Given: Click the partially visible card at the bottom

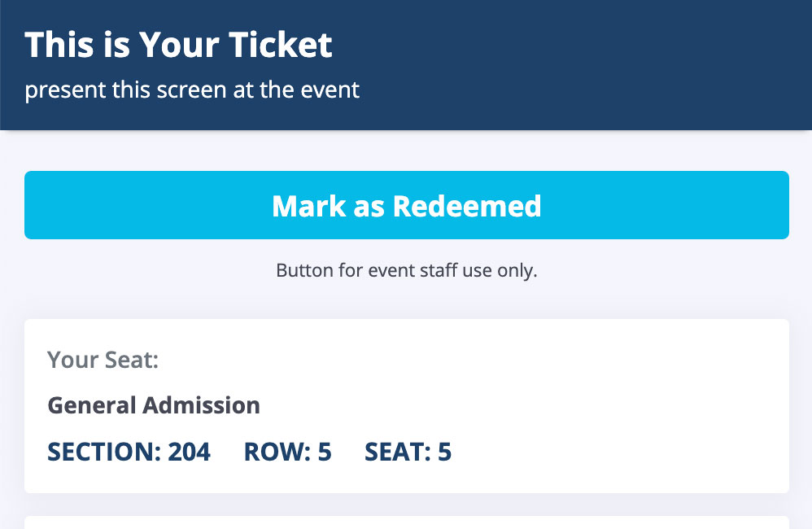Looking at the screenshot, I should 407,522.
